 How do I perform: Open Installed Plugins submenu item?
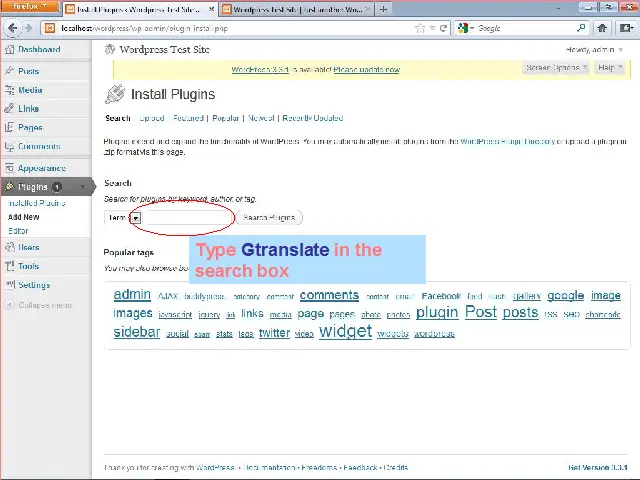point(37,203)
